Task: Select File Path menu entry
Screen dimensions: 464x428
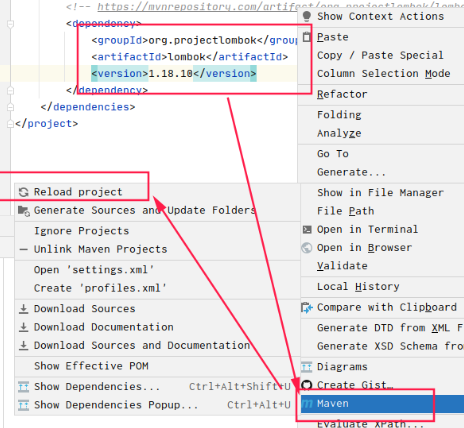Action: [x=382, y=211]
